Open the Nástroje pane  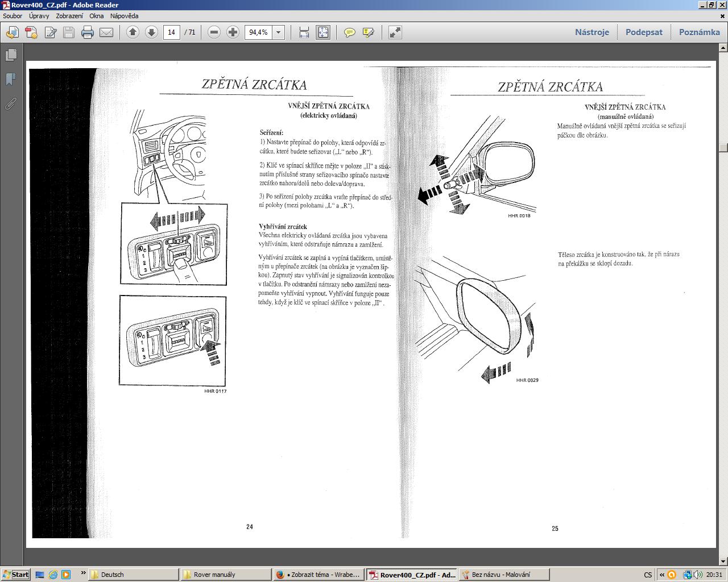coord(591,32)
